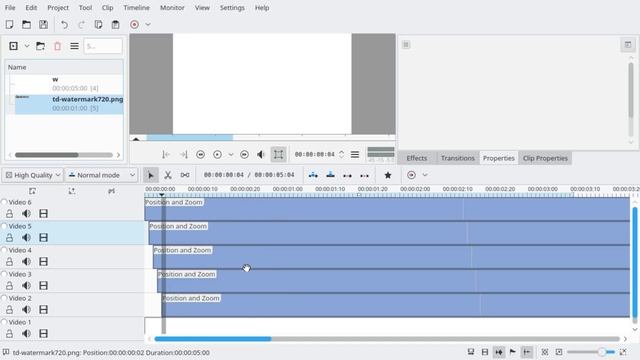This screenshot has width=640, height=360.
Task: Mute audio on Video 1 track
Action: (x=27, y=333)
